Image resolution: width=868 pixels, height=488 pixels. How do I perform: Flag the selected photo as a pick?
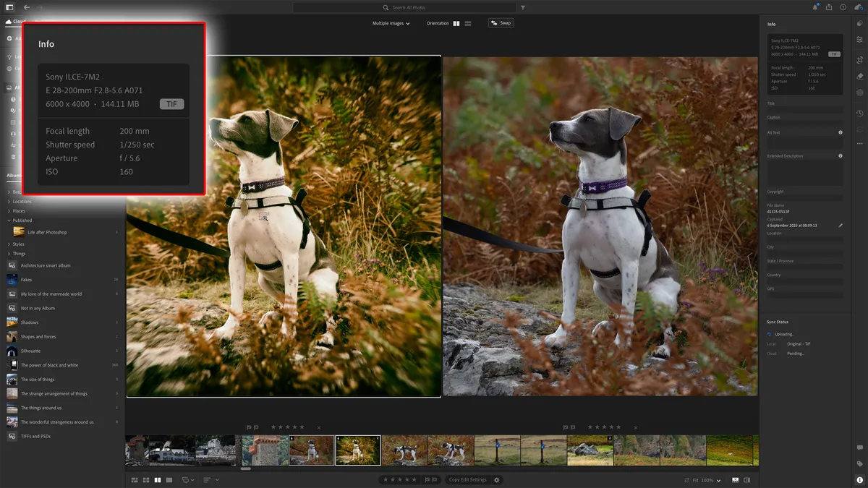point(427,479)
